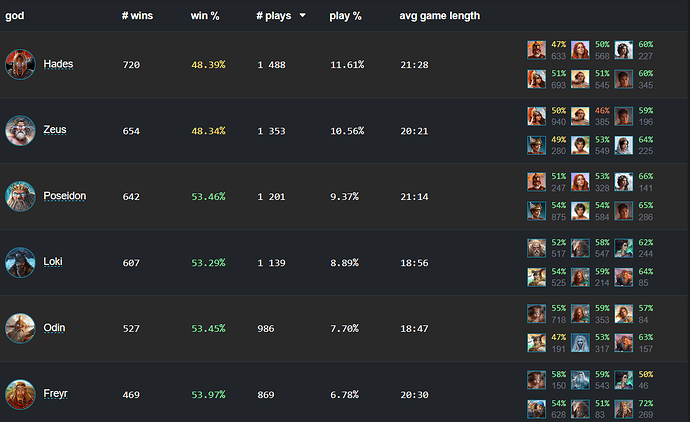Select Freyr matchup icon showing 72%

(624, 409)
